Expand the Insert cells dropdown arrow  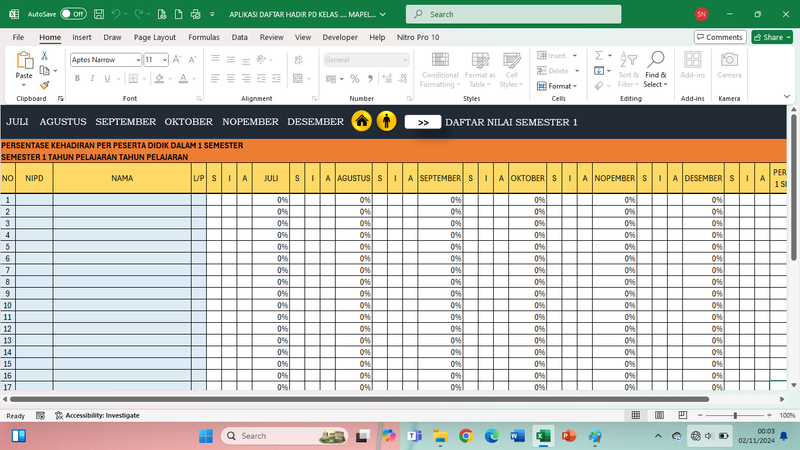574,56
